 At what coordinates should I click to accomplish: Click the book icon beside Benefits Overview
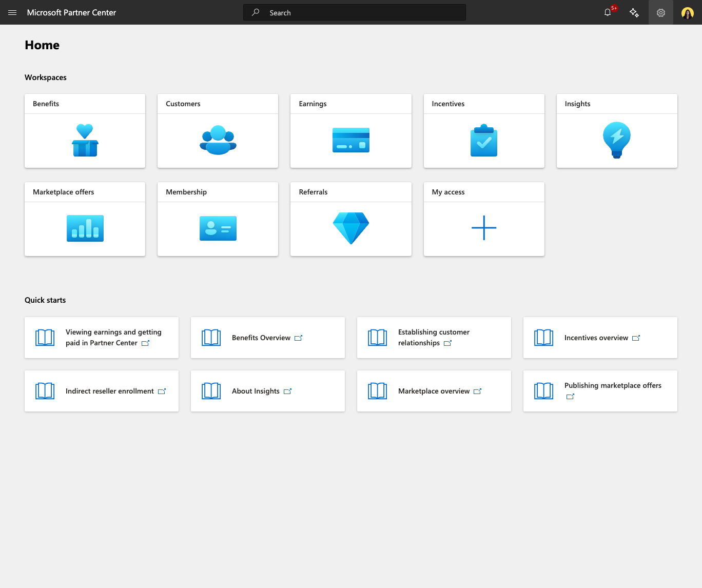point(211,338)
